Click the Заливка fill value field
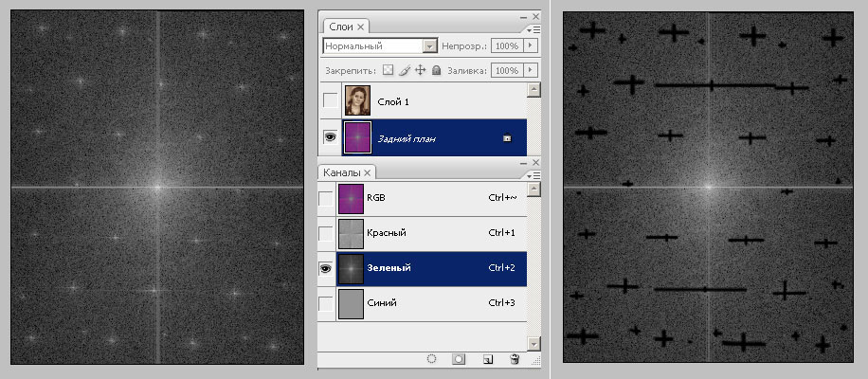The width and height of the screenshot is (868, 379). [507, 71]
